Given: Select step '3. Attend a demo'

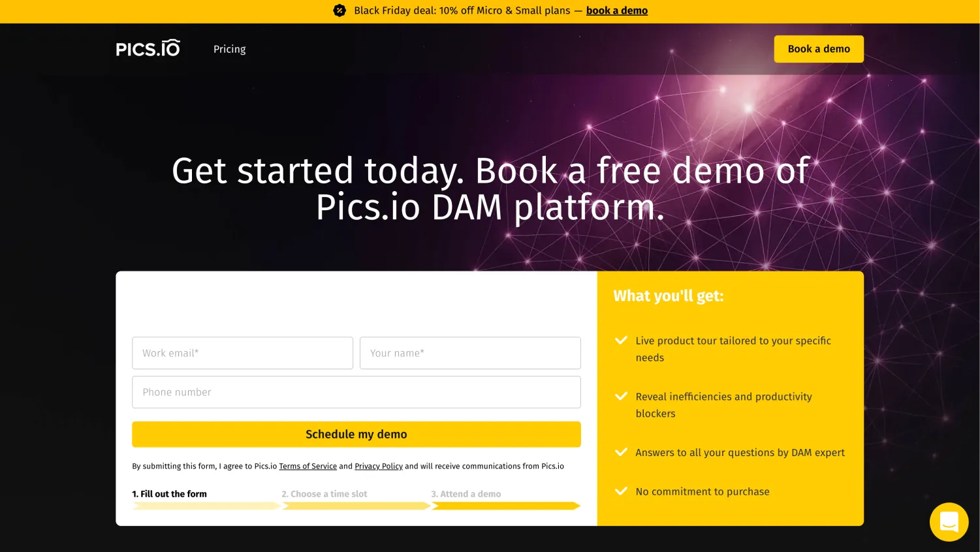Looking at the screenshot, I should [466, 494].
